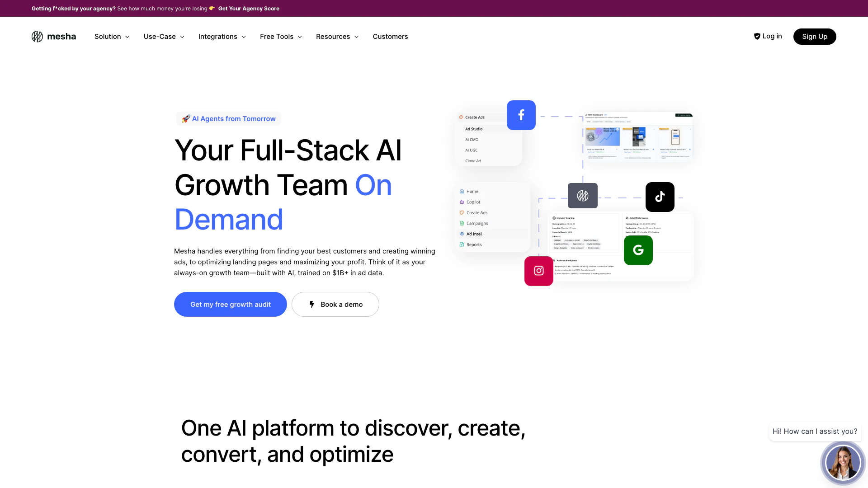Expand the Solution dropdown menu

(112, 37)
